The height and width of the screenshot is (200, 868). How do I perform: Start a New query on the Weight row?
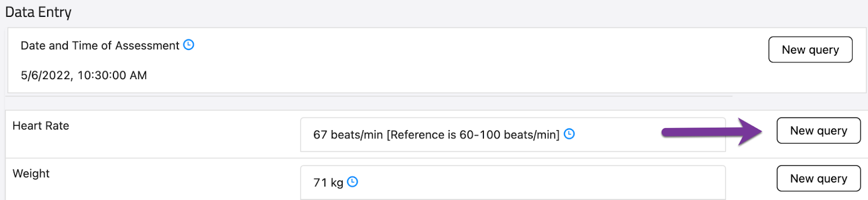[x=819, y=178]
